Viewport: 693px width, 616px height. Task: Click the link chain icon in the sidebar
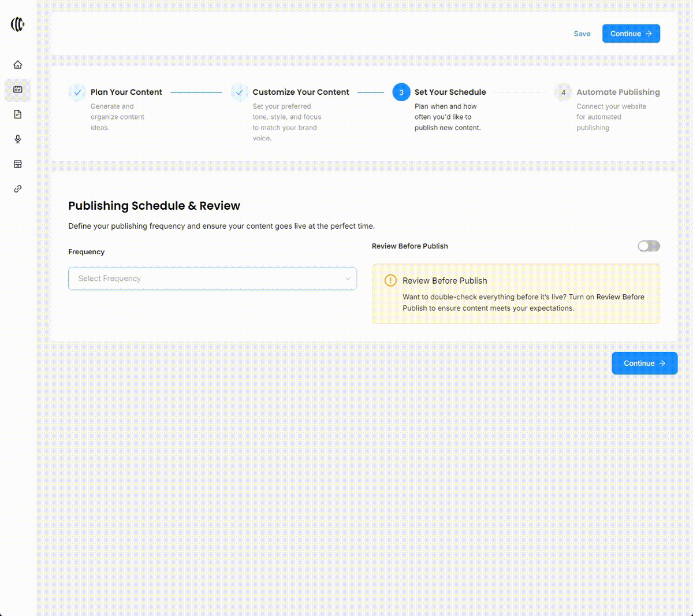18,189
